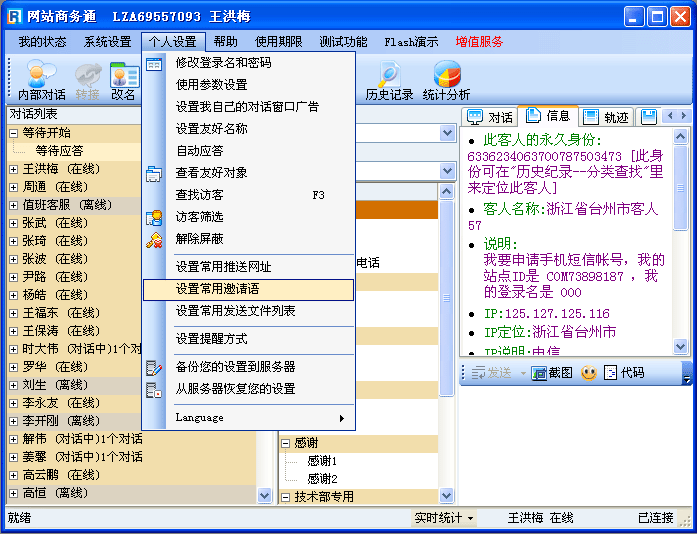Open the 实时统计 dropdown in status bar
This screenshot has width=697, height=534.
[x=445, y=518]
